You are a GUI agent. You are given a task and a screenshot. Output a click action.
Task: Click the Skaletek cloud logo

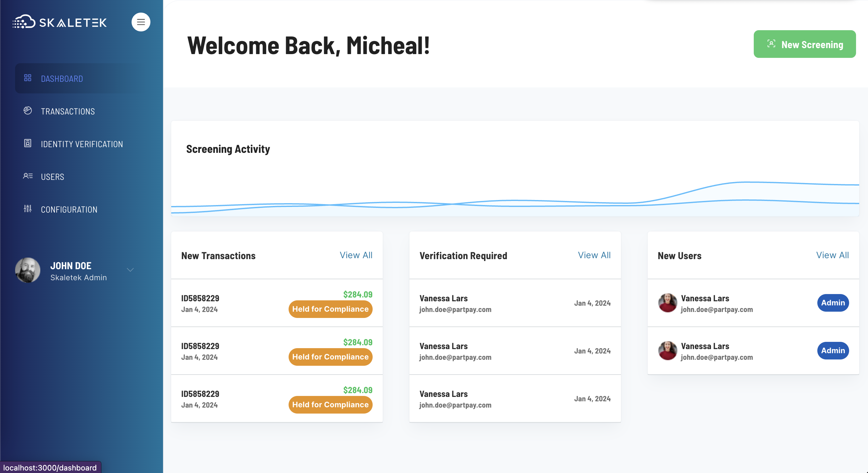24,22
